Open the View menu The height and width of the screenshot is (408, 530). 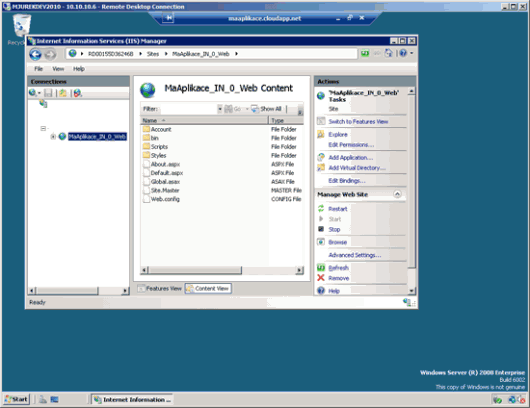click(x=58, y=69)
